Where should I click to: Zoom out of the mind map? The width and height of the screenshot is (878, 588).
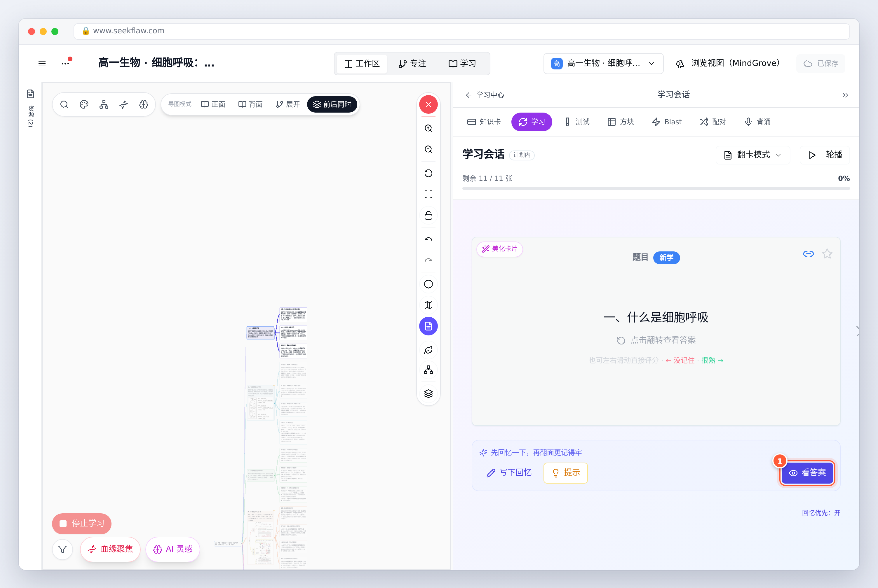click(x=428, y=150)
